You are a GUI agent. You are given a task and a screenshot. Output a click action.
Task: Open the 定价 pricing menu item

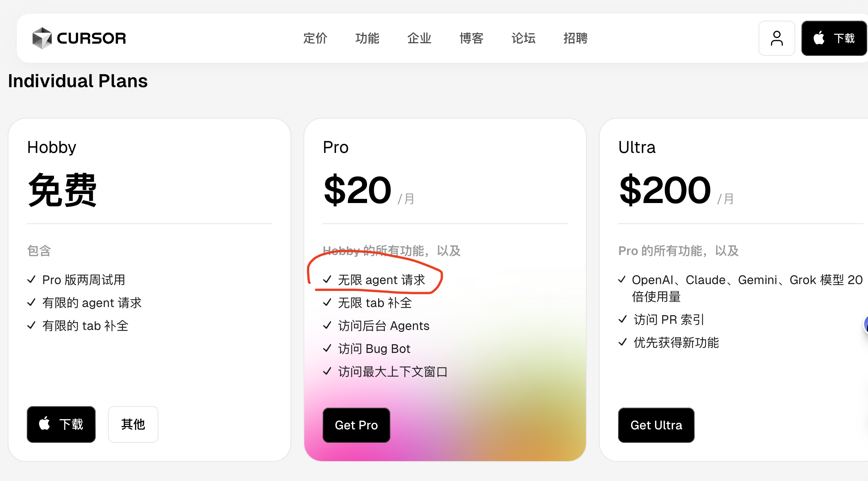point(315,38)
